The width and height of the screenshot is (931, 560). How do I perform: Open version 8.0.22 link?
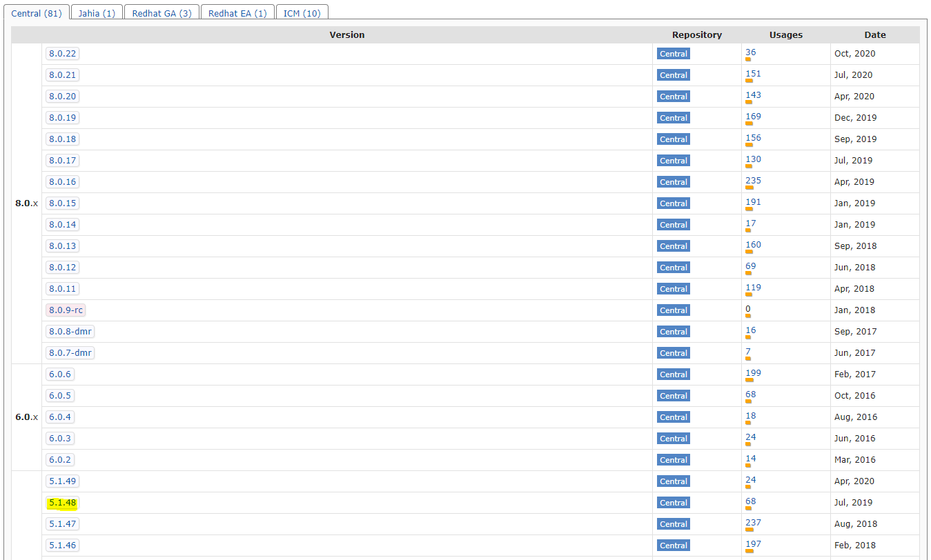click(62, 54)
